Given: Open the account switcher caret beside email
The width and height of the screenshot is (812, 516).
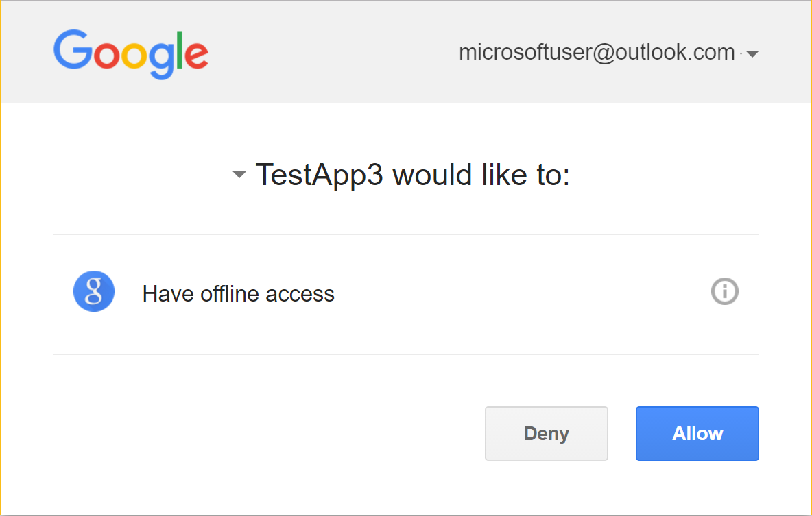Looking at the screenshot, I should click(x=752, y=53).
